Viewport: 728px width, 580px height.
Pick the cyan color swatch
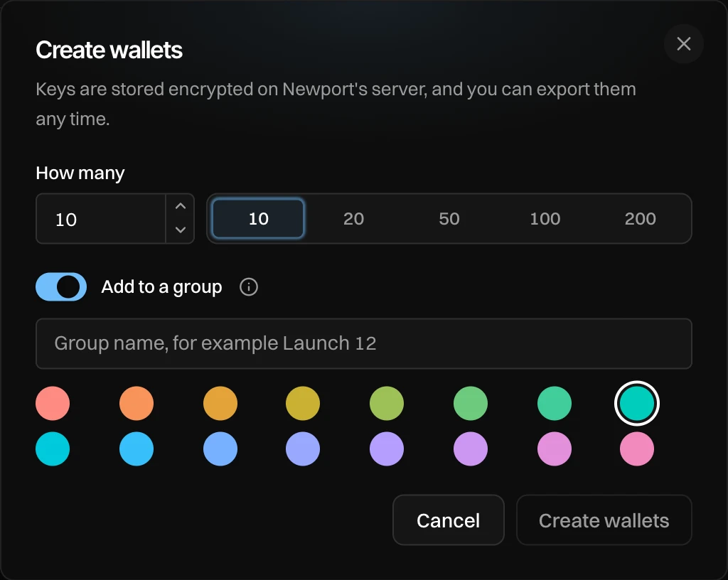53,449
